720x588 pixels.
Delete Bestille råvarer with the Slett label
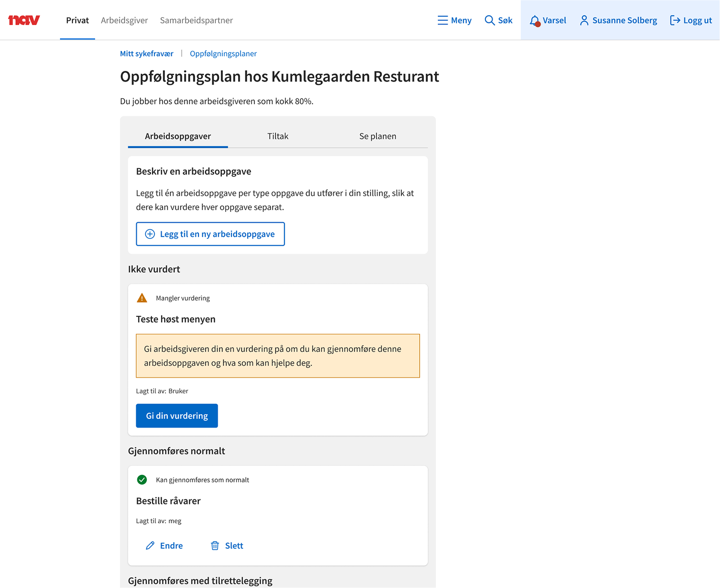coord(234,546)
